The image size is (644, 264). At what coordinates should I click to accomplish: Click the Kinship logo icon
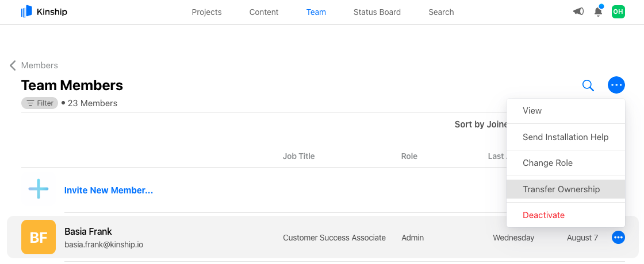(26, 11)
